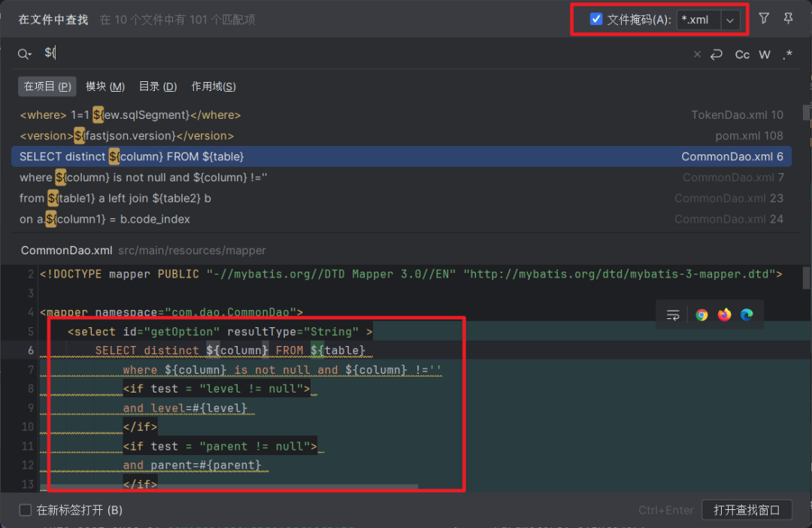Screen dimensions: 812x528
Task: Click the 'and parent=#{parent}' code line
Action: click(x=192, y=466)
